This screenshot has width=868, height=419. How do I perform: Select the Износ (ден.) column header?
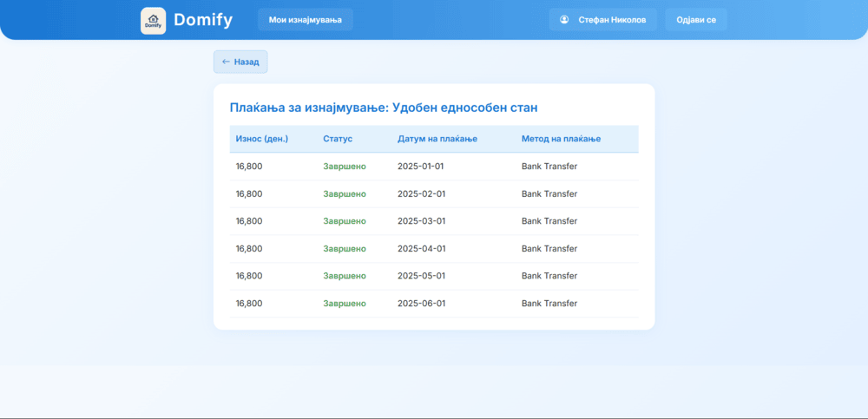[x=261, y=139]
